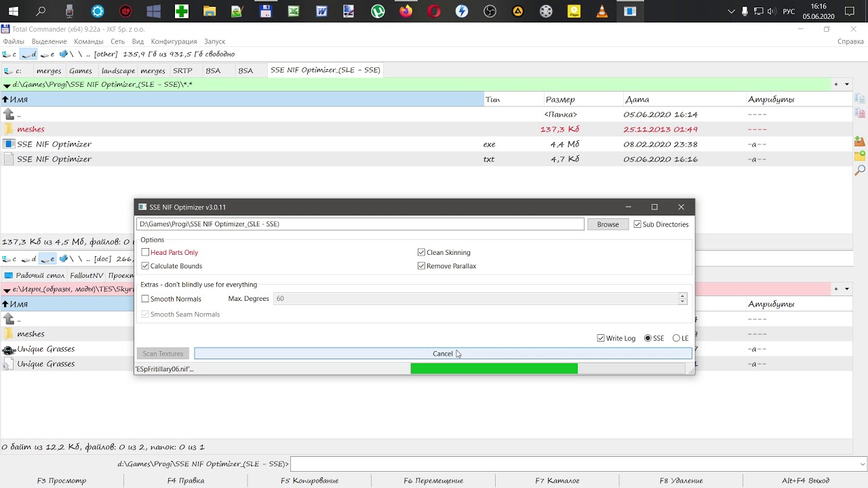
Task: Show hidden system tray icons chevron
Action: pyautogui.click(x=731, y=12)
